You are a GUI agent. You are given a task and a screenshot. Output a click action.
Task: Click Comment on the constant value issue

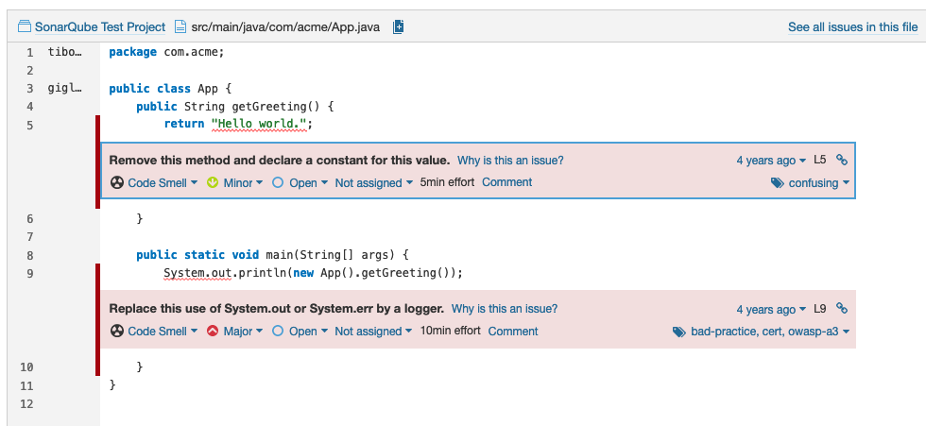[507, 182]
